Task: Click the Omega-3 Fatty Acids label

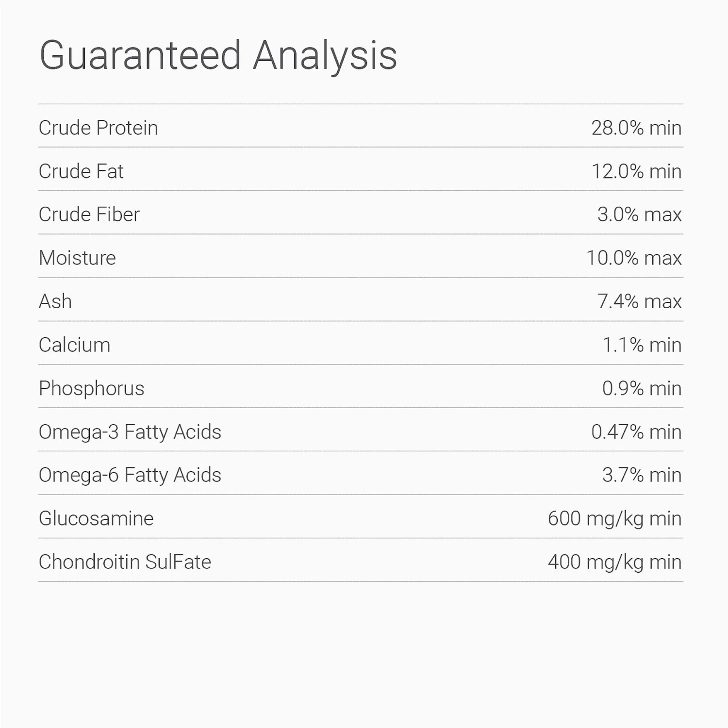Action: pyautogui.click(x=130, y=431)
